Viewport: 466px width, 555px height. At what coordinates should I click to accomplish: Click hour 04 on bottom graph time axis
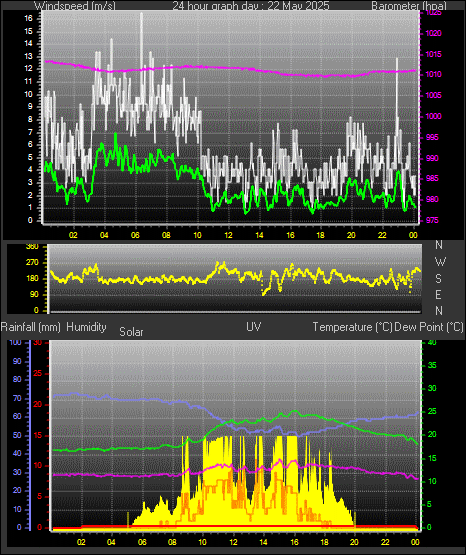[111, 542]
